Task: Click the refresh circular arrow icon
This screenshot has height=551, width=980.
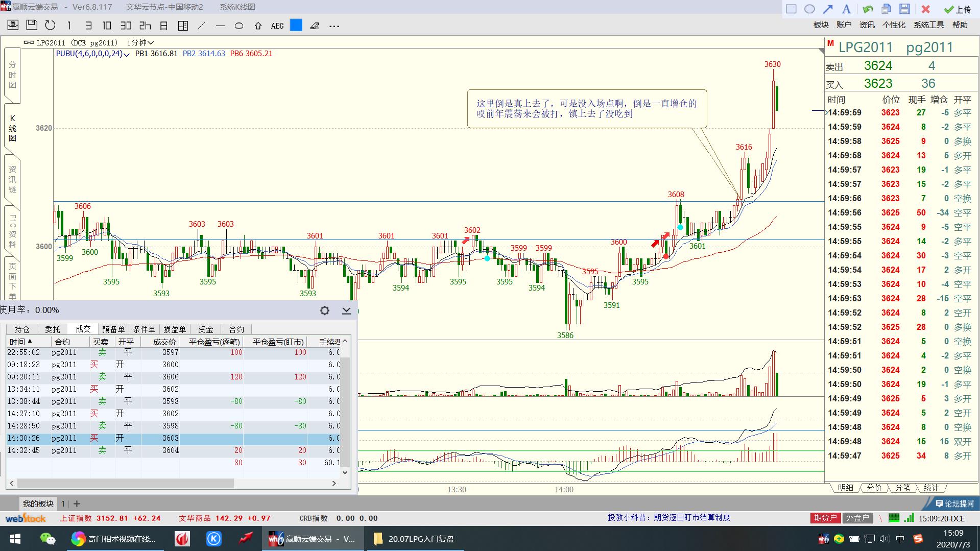Action: click(x=50, y=26)
